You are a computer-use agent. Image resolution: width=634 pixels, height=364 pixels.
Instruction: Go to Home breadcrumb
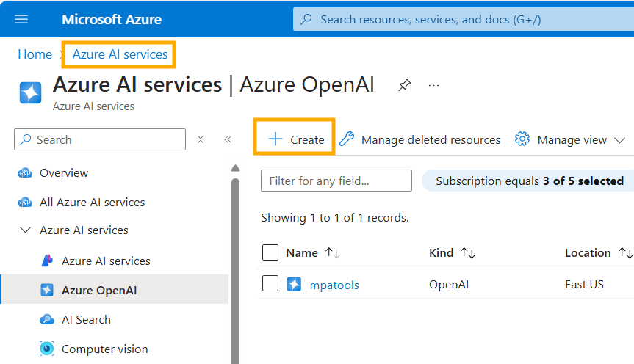pos(35,54)
